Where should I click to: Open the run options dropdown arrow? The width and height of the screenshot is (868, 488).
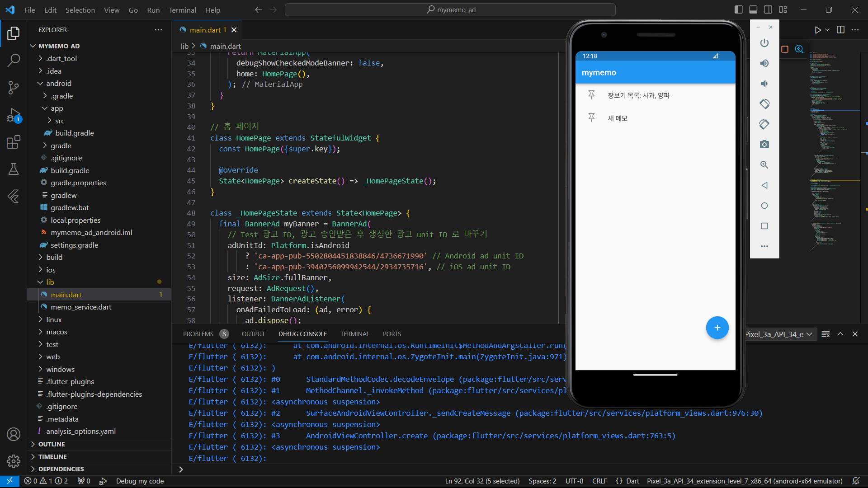coord(827,30)
